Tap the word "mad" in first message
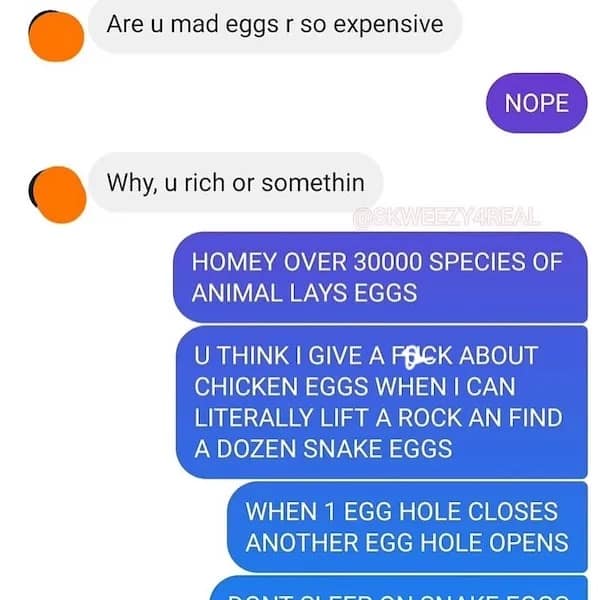 pos(194,24)
